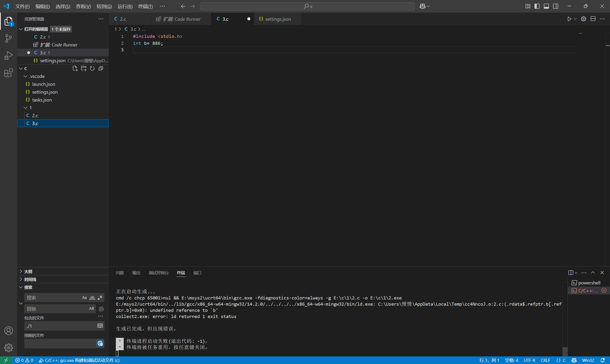
Task: Expand the 时间线 section
Action: (30, 279)
